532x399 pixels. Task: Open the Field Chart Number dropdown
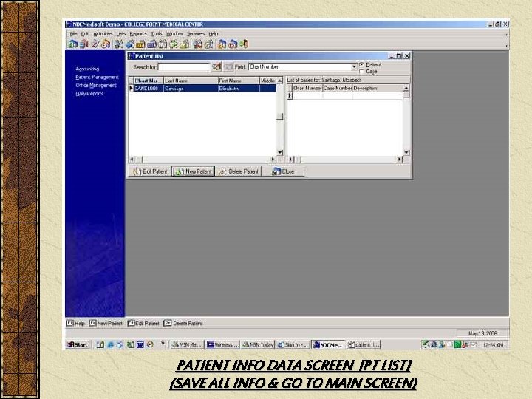[354, 66]
